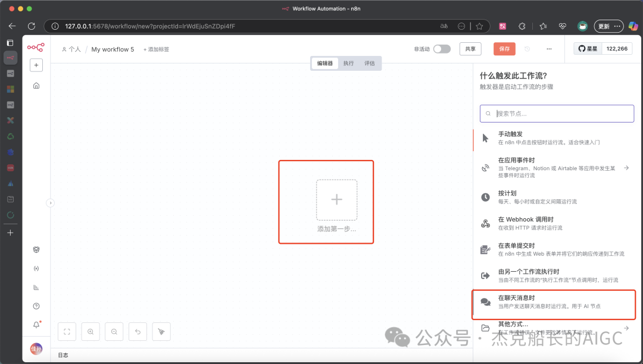The image size is (643, 364).
Task: Open the variables icon in sidebar
Action: 36,269
